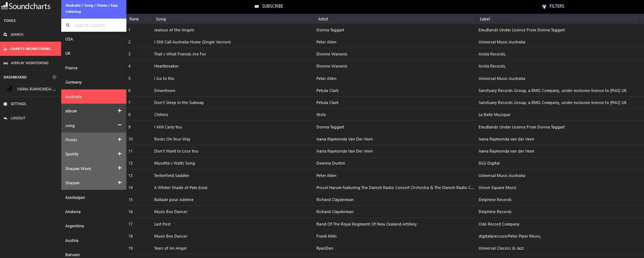Click label 'Ode Record Company'
644x258 pixels.
coord(499,224)
